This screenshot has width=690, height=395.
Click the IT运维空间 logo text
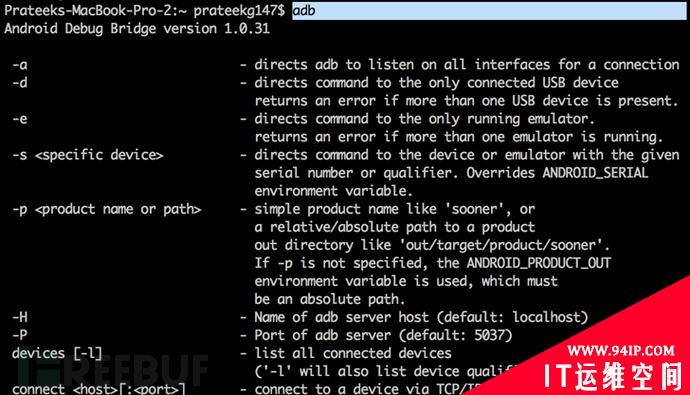(613, 376)
